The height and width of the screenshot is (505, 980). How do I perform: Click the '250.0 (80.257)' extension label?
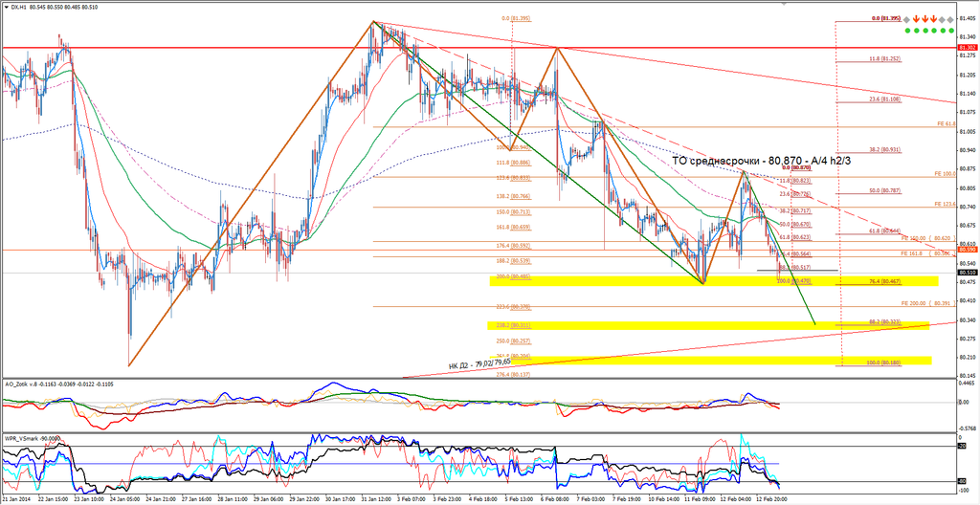(x=514, y=341)
